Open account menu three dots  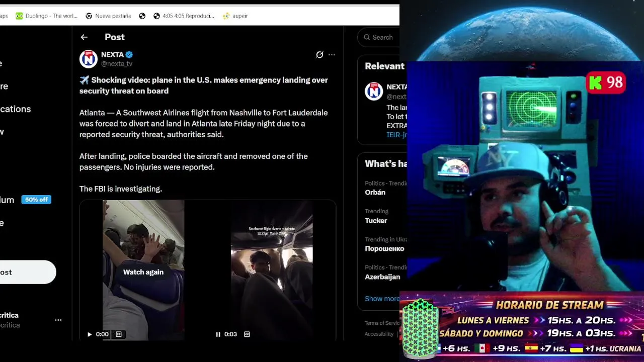[x=58, y=320]
